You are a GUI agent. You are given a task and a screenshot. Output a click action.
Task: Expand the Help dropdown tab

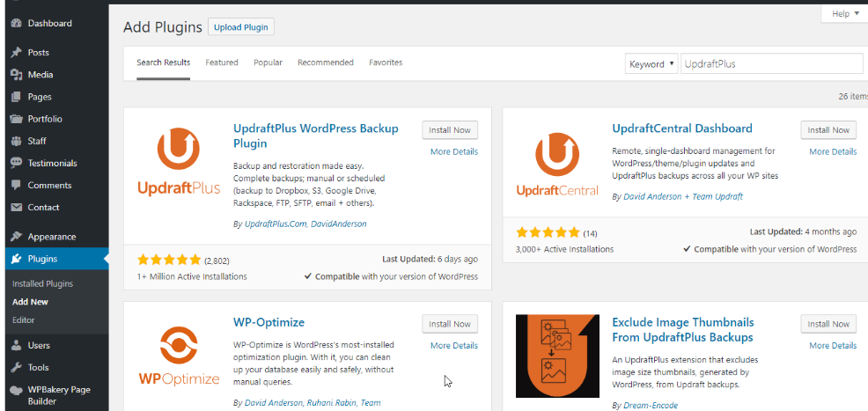[x=845, y=13]
